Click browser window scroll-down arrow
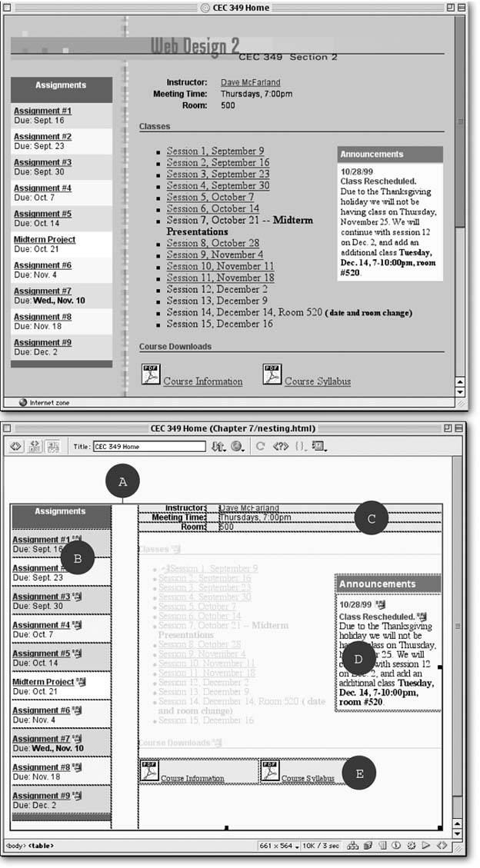The image size is (480, 868). [x=459, y=392]
